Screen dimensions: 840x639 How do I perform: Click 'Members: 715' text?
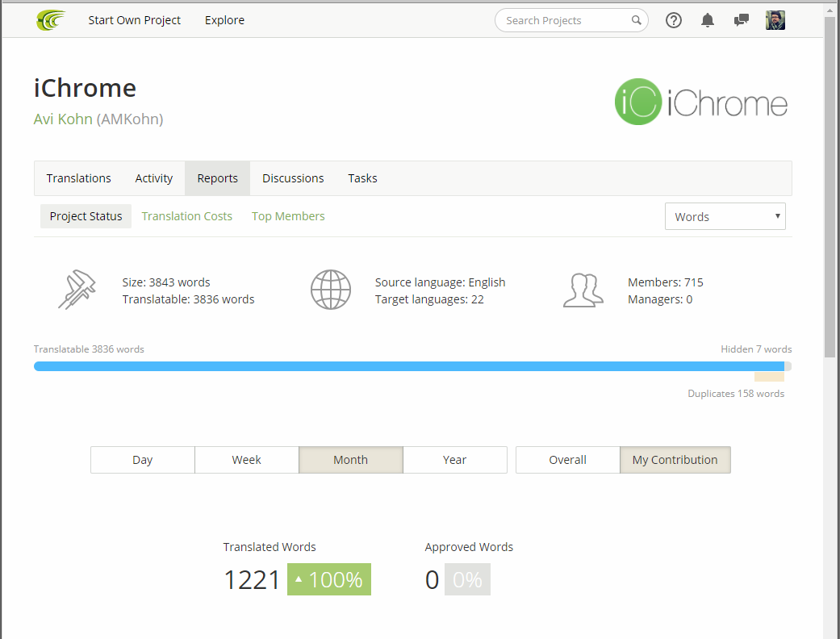tap(666, 282)
